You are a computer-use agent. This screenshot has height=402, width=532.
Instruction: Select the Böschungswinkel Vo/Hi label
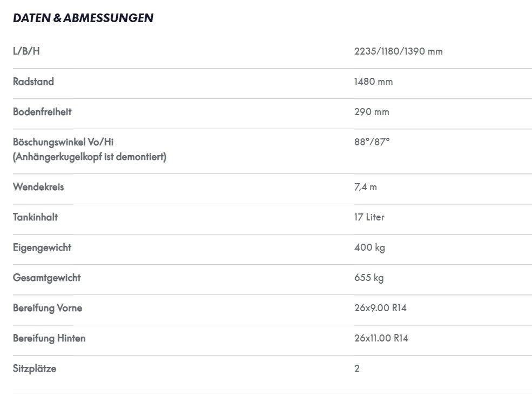click(63, 142)
